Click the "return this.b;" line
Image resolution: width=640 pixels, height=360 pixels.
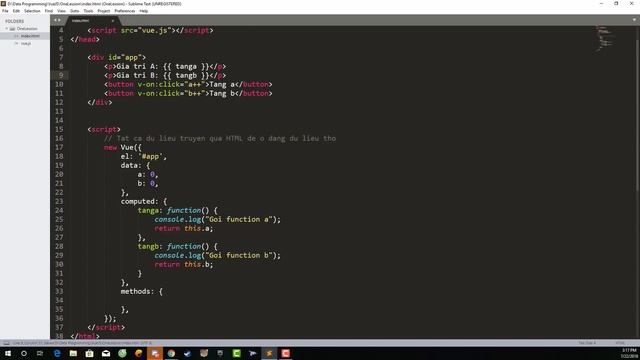(184, 264)
